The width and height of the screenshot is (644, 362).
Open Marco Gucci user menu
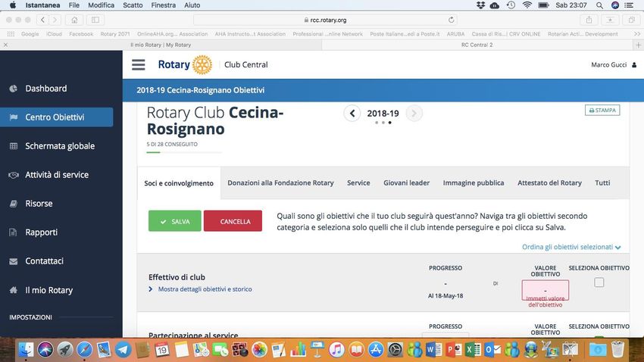pyautogui.click(x=613, y=65)
